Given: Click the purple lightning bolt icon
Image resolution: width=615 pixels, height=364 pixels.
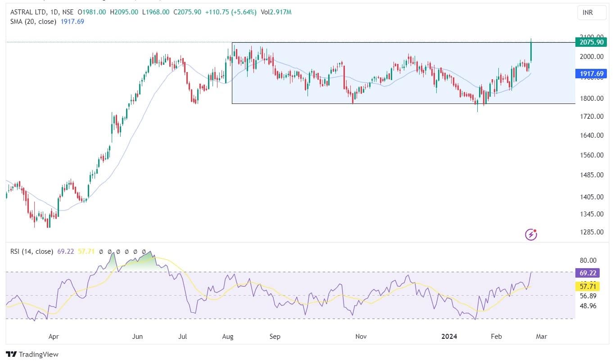Looking at the screenshot, I should click(531, 234).
